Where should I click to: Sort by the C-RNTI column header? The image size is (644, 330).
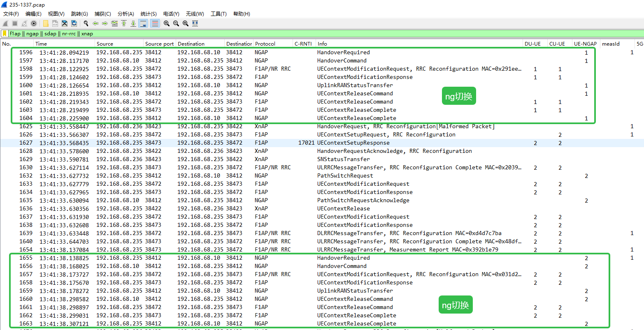[x=305, y=44]
